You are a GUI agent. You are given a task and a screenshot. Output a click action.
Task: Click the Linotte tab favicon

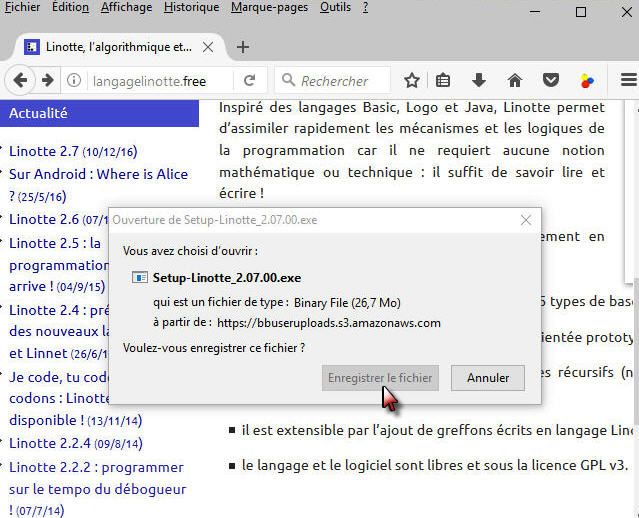pos(32,47)
